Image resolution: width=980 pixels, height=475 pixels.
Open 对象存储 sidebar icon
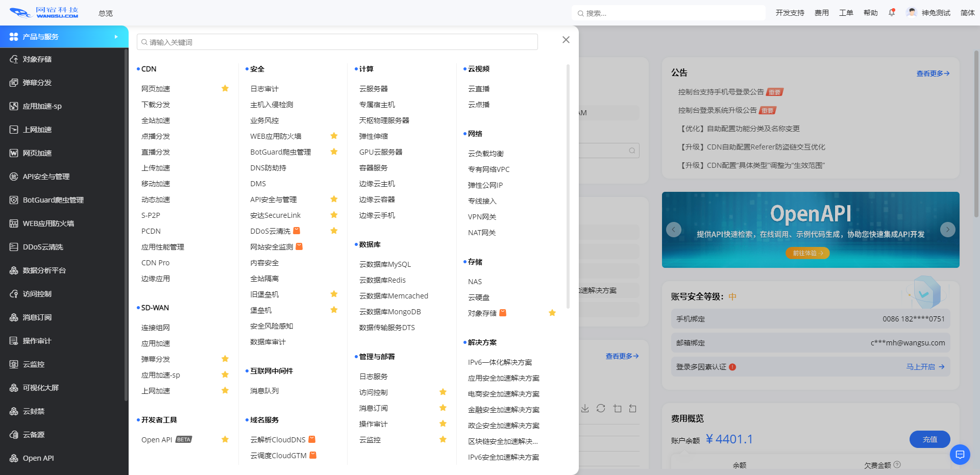point(14,59)
